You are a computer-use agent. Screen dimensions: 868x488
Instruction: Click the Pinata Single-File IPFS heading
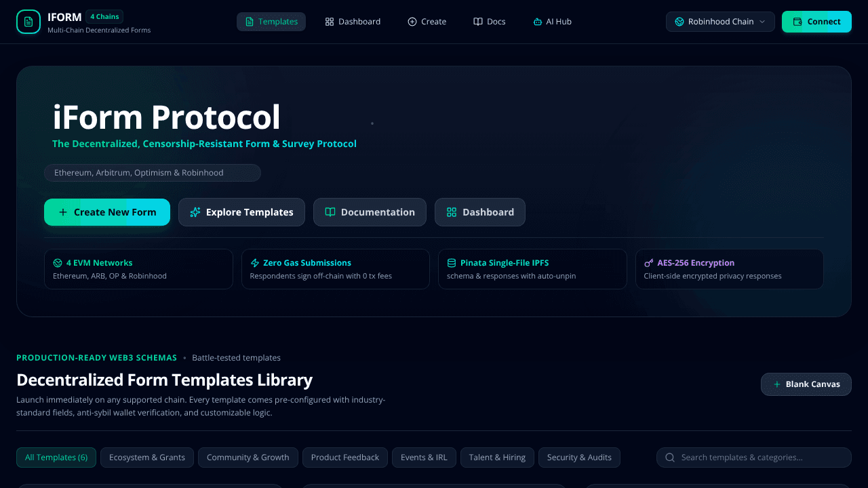(505, 263)
